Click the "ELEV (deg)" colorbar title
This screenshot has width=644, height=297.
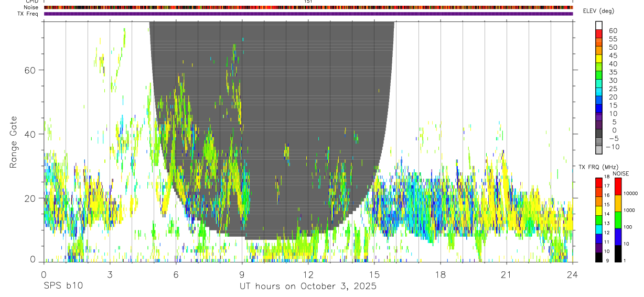(x=598, y=11)
